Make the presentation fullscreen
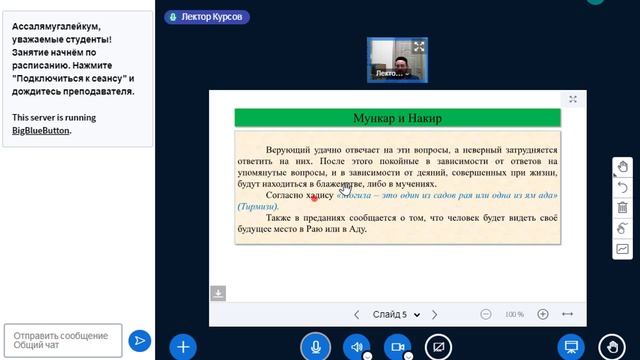Screen dimensions: 640x360 click(573, 99)
